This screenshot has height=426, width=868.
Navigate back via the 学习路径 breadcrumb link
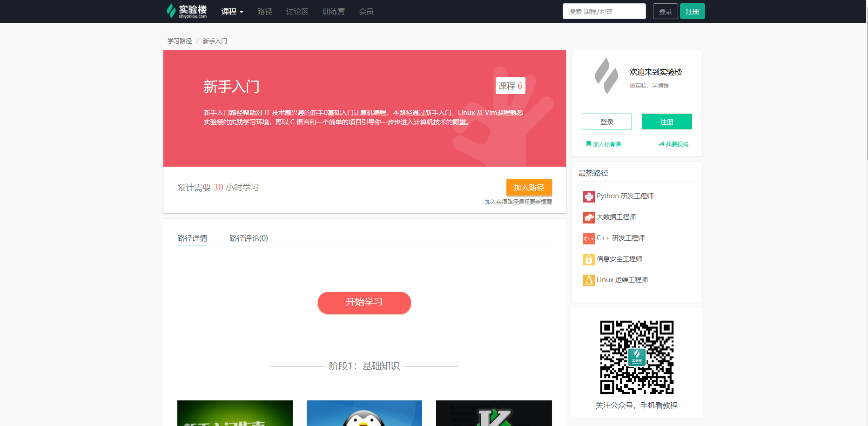click(179, 41)
